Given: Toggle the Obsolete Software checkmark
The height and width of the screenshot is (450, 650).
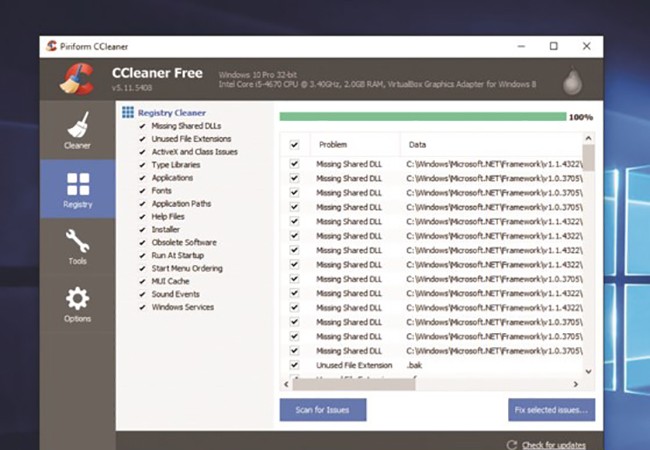Looking at the screenshot, I should coord(143,243).
